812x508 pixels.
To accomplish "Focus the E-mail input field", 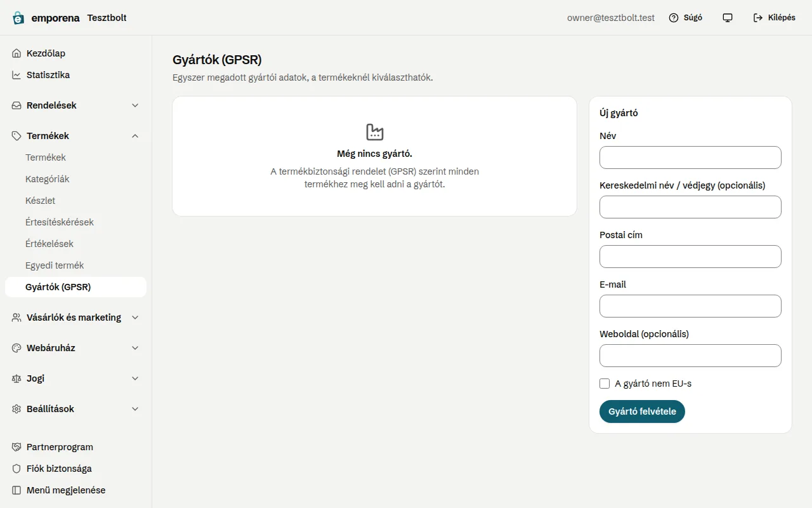I will (690, 306).
